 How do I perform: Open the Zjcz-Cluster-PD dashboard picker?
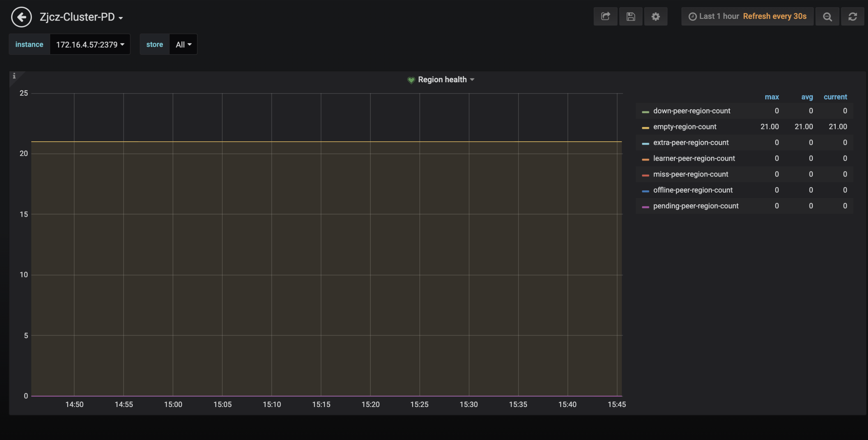click(x=81, y=17)
